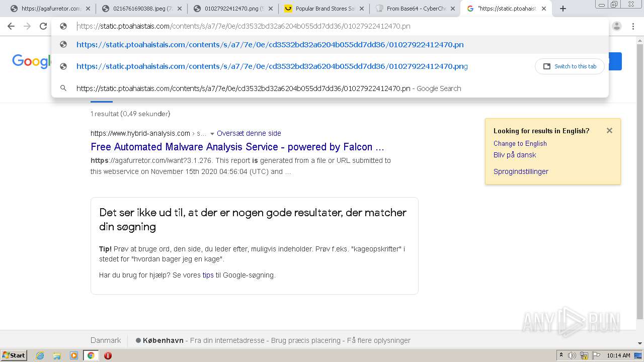Click Brug præcis placering in footer

tap(306, 340)
